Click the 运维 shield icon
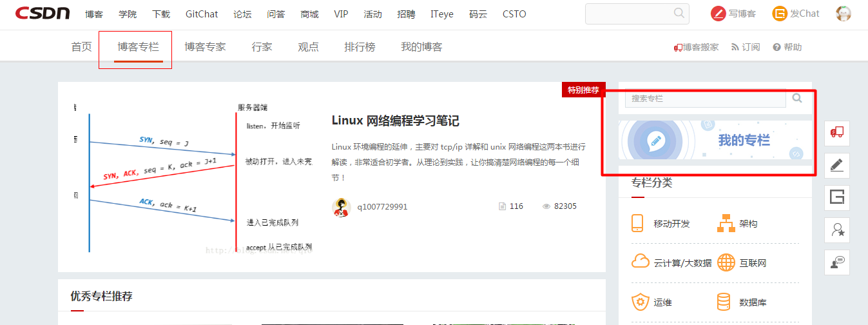 pos(640,301)
